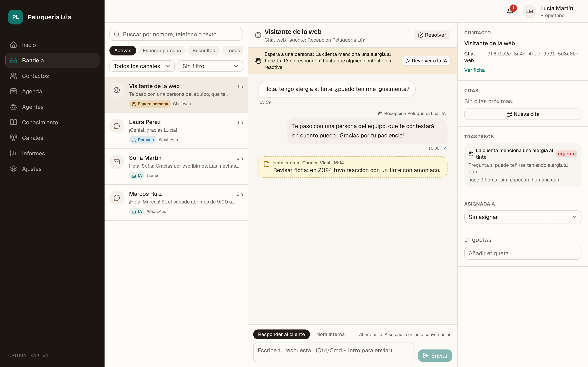Select the Esperan persona filter
The image size is (588, 367).
pos(162,51)
